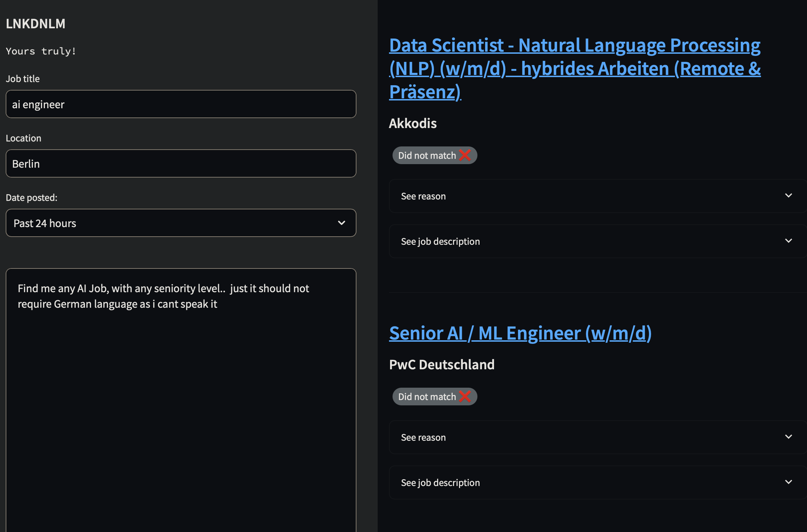807x532 pixels.
Task: Click the LNKDNLM title heading
Action: click(x=36, y=23)
